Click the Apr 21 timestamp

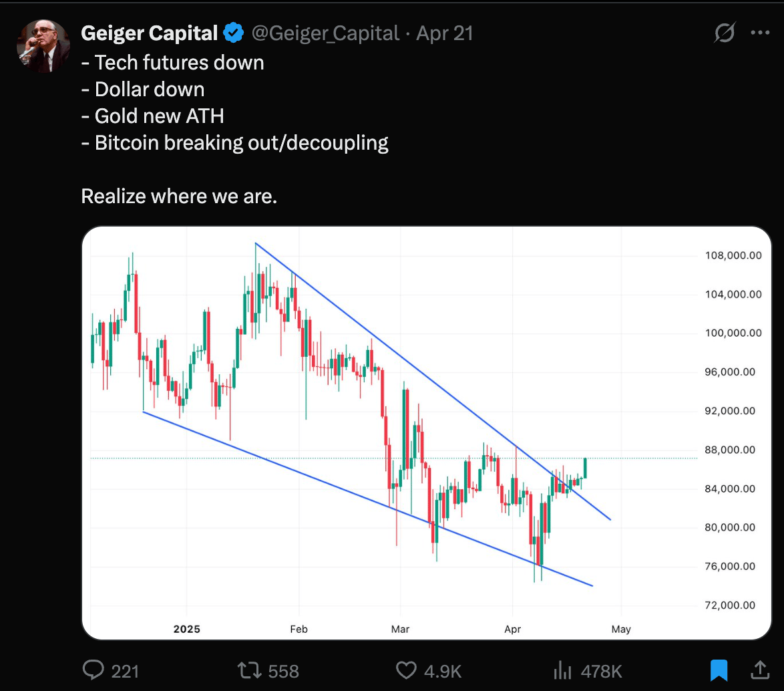click(445, 33)
